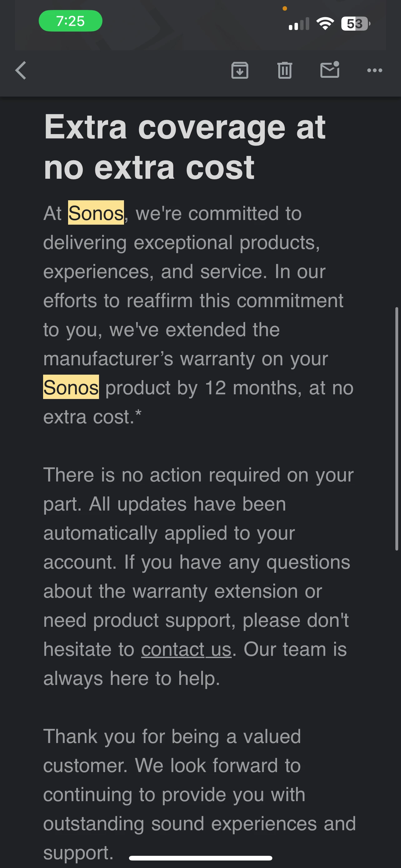Tap the home indicator bar at the bottom

click(200, 858)
